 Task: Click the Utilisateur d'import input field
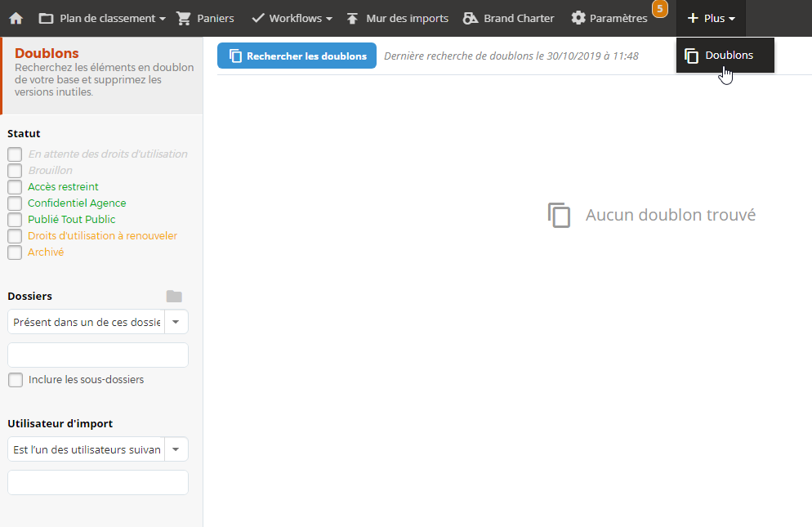98,482
